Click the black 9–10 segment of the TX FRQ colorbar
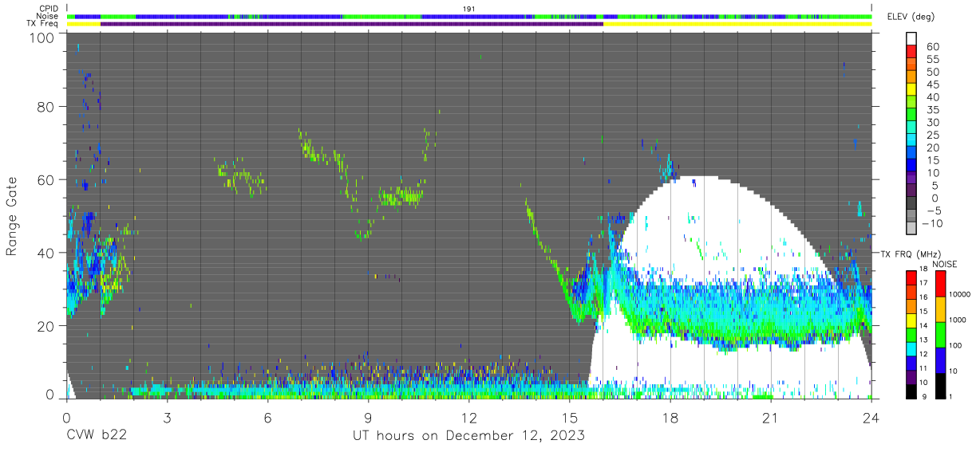This screenshot has height=452, width=980. click(911, 390)
